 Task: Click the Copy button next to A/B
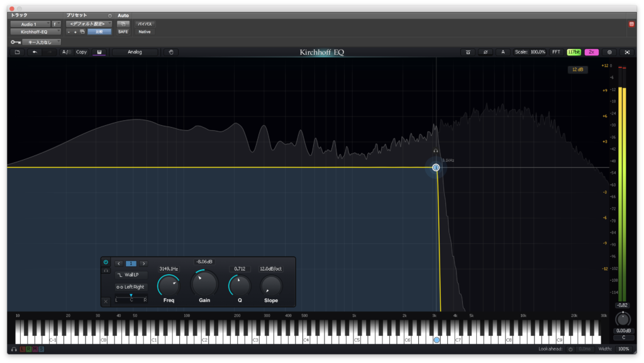click(81, 52)
